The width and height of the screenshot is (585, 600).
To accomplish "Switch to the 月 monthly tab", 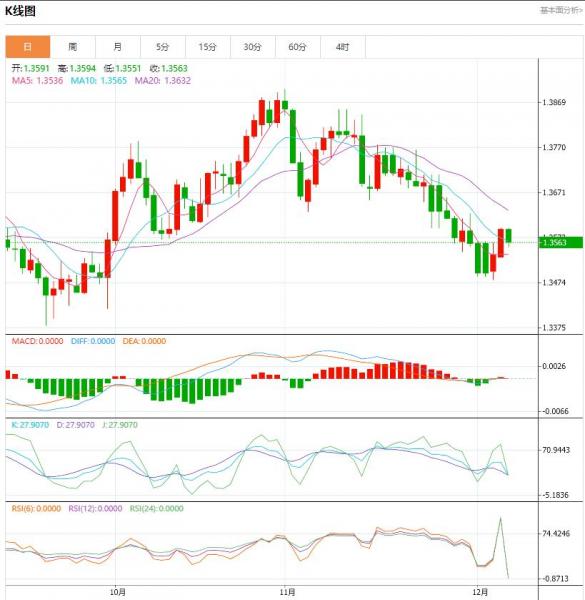I will tap(118, 47).
